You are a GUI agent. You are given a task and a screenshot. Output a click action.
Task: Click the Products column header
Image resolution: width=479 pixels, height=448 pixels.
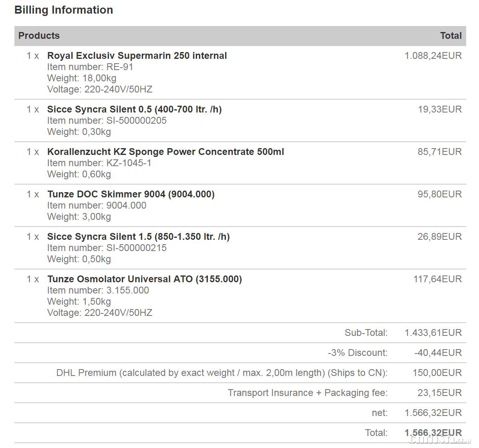coord(39,36)
